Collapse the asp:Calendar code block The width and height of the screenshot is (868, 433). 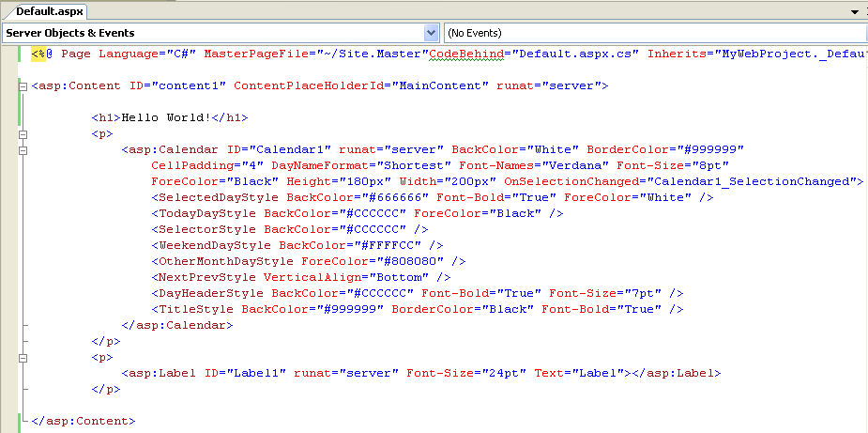pyautogui.click(x=23, y=150)
